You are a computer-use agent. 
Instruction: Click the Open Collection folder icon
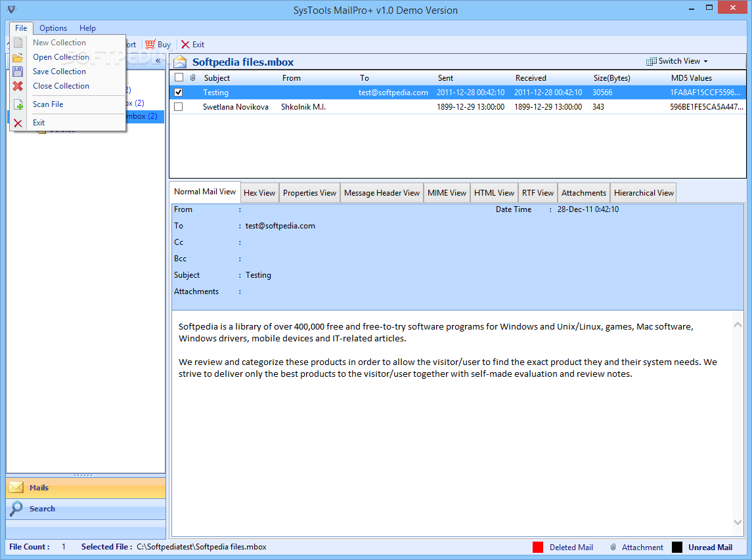coord(18,58)
